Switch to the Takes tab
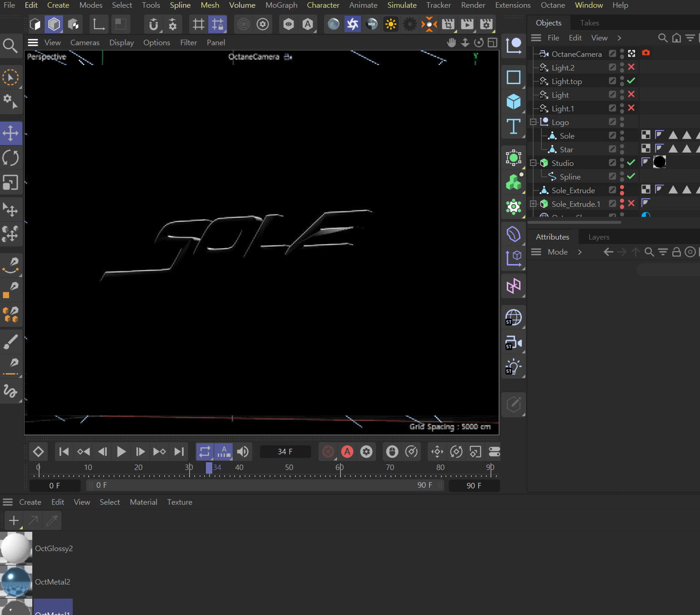The image size is (700, 615). tap(590, 23)
